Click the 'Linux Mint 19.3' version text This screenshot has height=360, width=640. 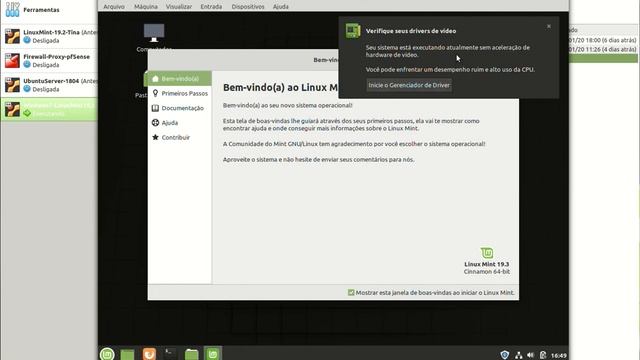(x=487, y=264)
